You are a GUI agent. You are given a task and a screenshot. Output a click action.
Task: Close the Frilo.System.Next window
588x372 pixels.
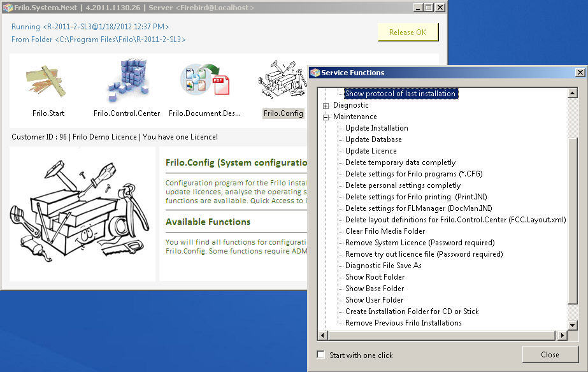tap(440, 8)
